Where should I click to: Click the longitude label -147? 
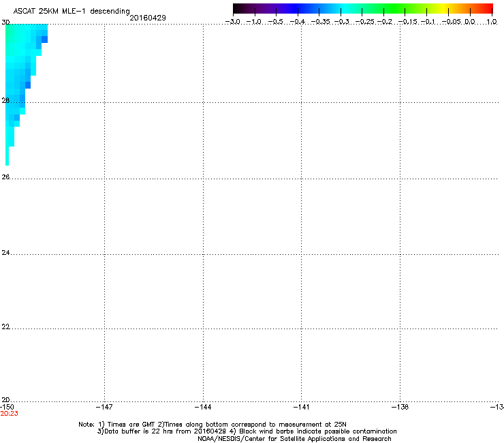104,408
